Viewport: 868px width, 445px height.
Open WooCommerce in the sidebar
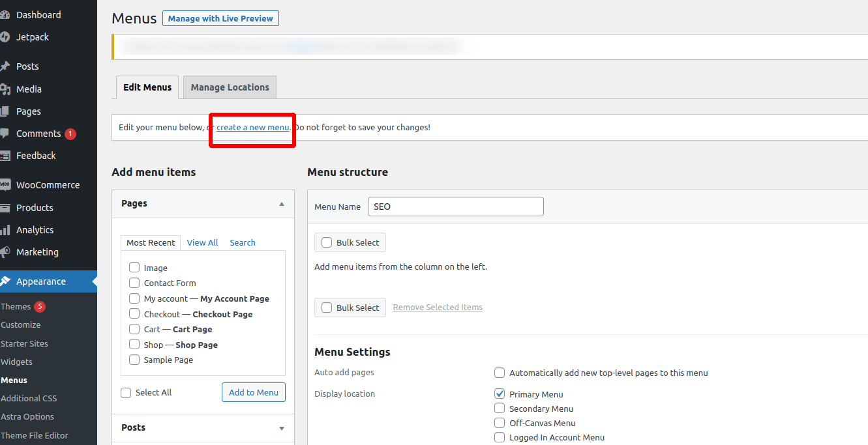[x=48, y=185]
